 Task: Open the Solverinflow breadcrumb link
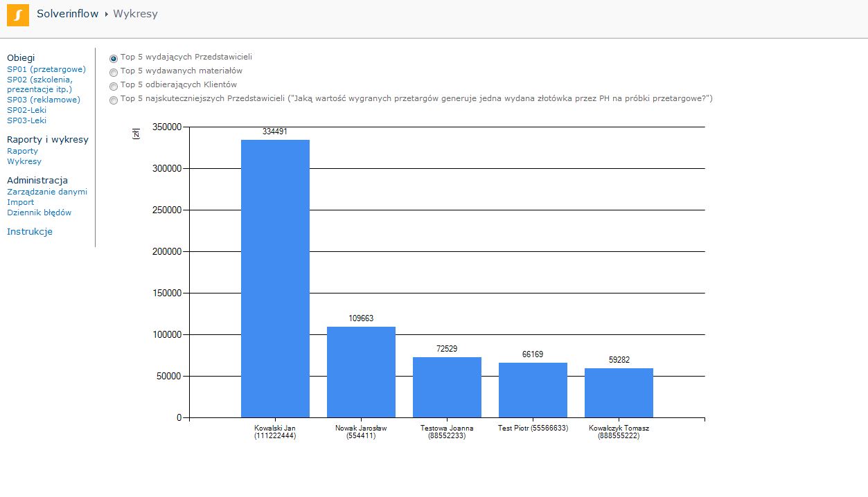coord(69,14)
